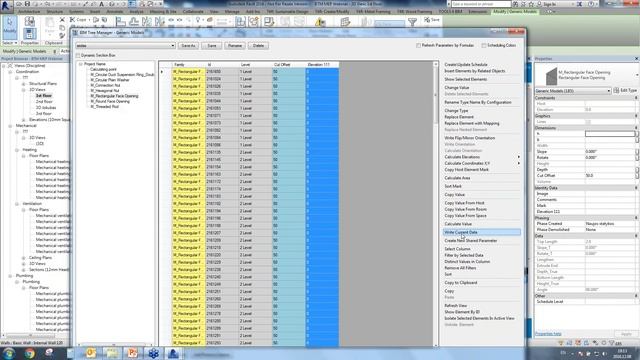Screen dimensions: 640x360
Task: Select M_Hexagonal Nut tree item
Action: 105,91
